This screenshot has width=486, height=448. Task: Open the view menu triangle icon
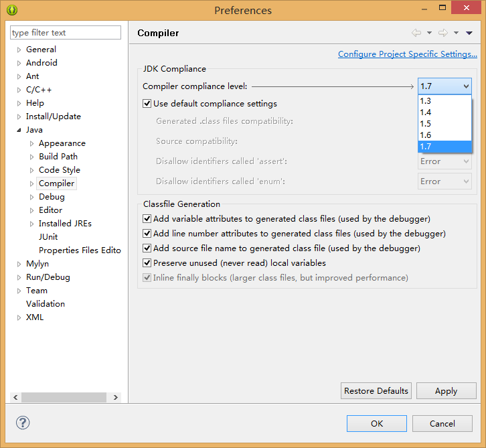(x=469, y=33)
